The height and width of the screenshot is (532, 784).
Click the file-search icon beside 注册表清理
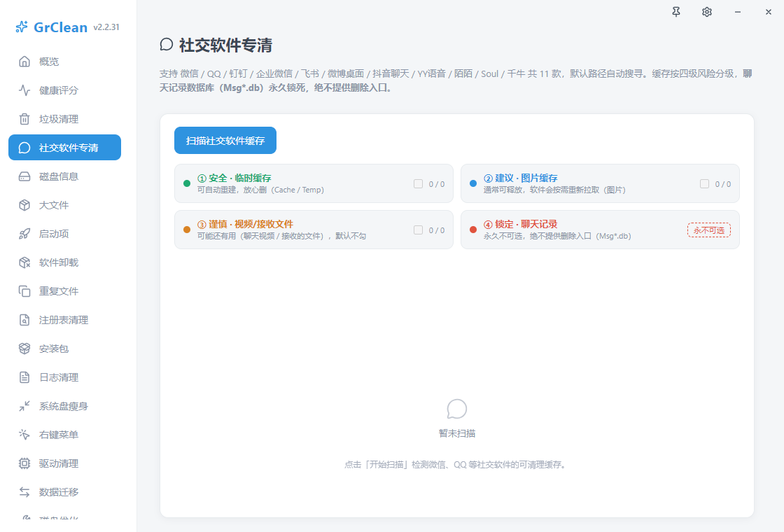[x=24, y=320]
